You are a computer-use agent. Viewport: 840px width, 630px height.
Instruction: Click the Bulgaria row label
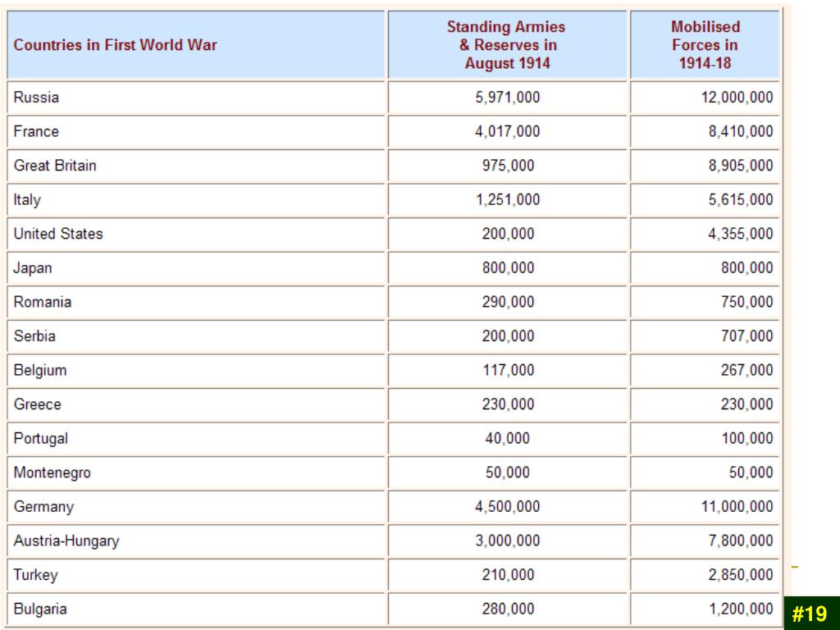click(40, 609)
